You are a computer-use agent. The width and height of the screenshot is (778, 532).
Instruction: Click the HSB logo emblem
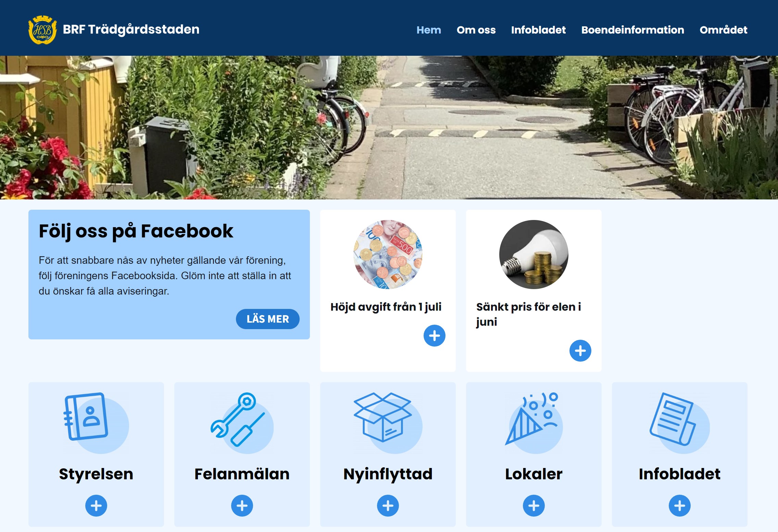click(42, 30)
